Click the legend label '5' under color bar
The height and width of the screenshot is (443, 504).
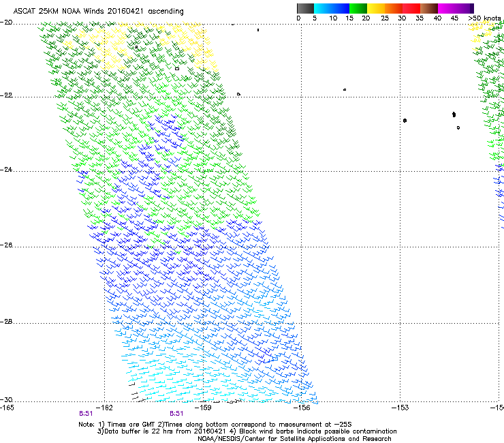315,18
